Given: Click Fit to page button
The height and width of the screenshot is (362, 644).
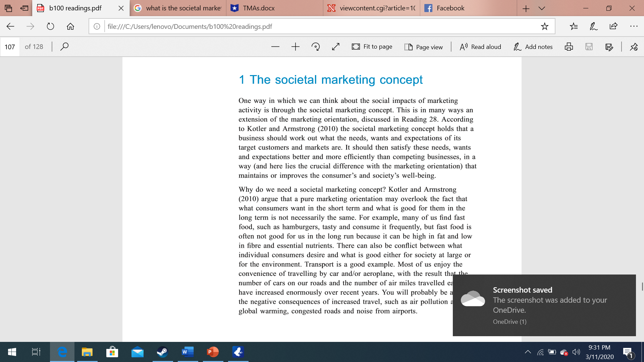Looking at the screenshot, I should (x=372, y=47).
